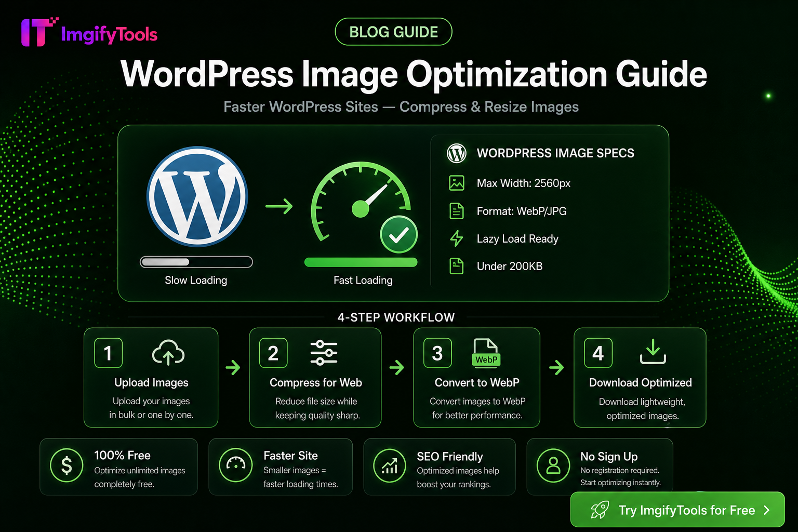Click the user icon beside No Sign Up
This screenshot has height=532, width=798.
coord(553,465)
